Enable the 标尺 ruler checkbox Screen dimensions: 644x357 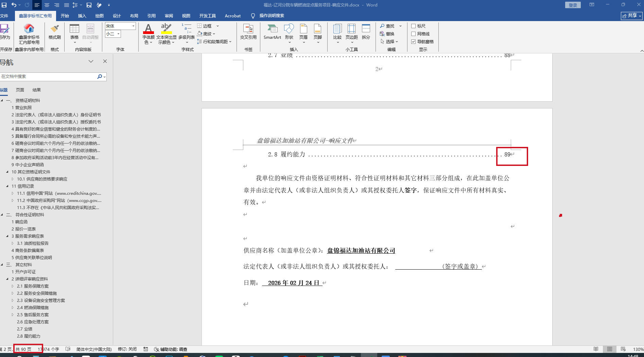414,26
